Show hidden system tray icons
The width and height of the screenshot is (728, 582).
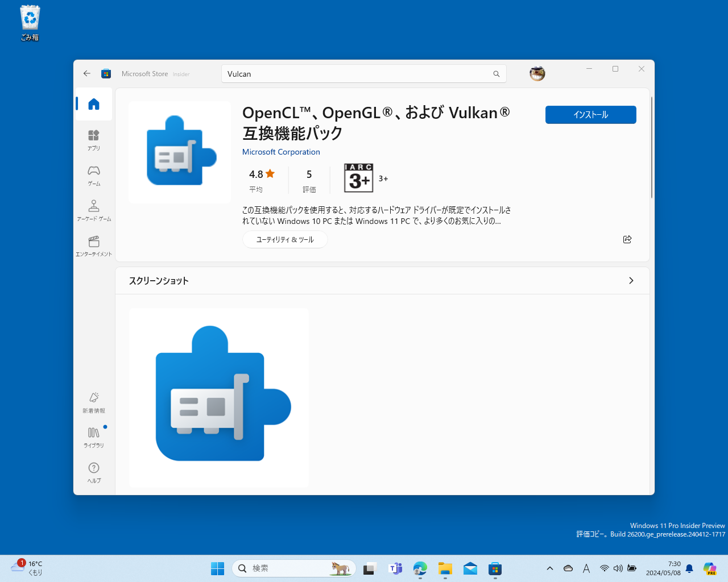550,568
